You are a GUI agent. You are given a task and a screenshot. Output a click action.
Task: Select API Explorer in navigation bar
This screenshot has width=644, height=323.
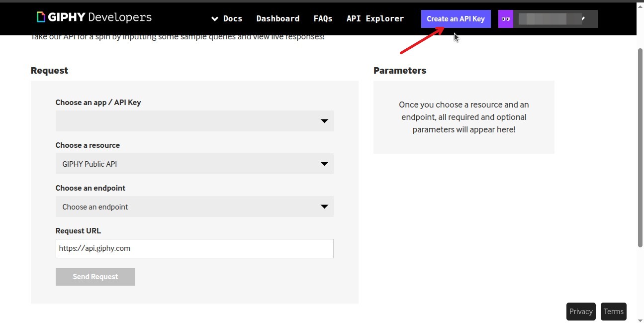point(375,19)
